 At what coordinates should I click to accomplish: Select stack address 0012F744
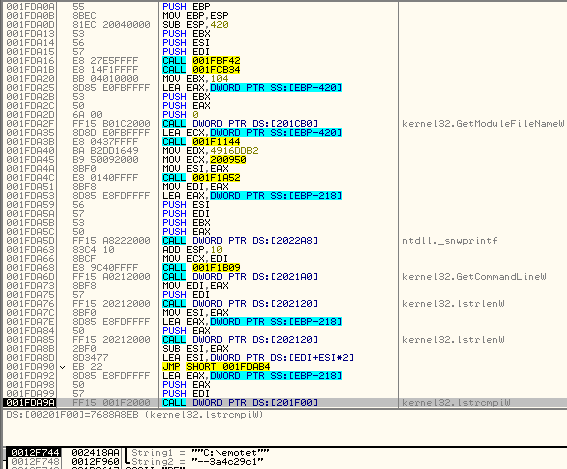(x=35, y=452)
